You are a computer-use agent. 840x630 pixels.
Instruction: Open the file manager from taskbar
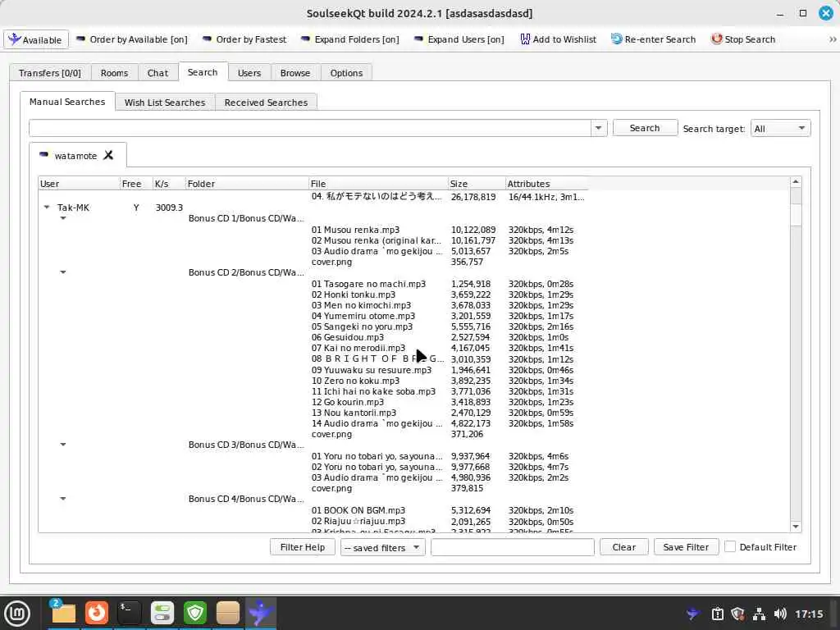63,613
